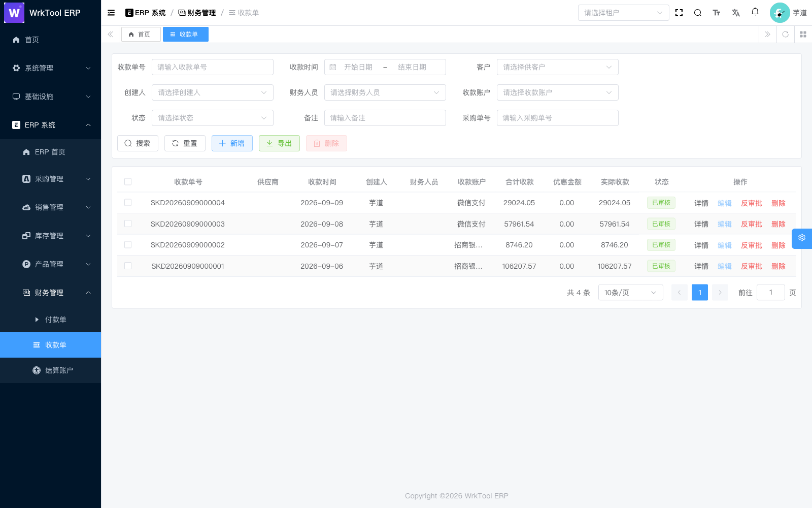Screen dimensions: 812x508
Task: Open the user avatar menu
Action: coord(780,13)
